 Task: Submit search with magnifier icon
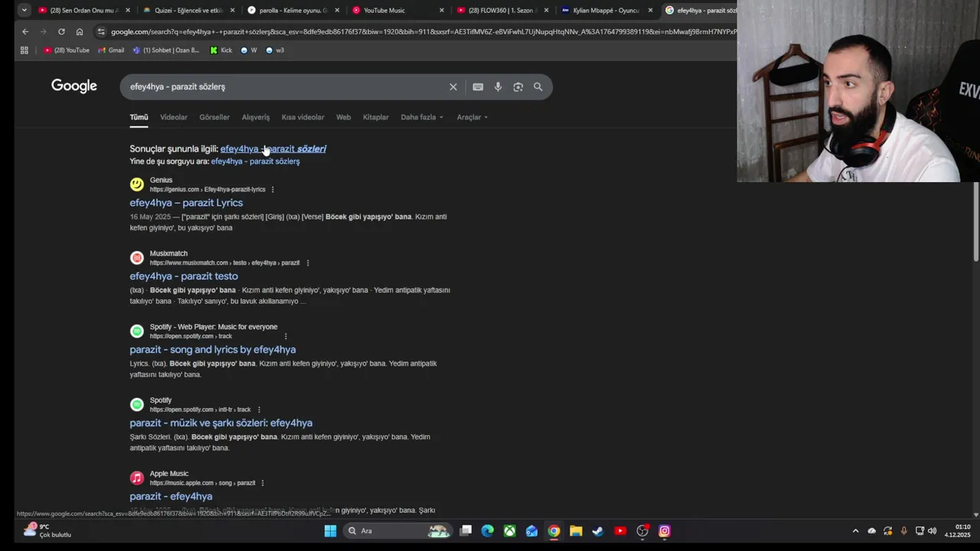(x=537, y=86)
